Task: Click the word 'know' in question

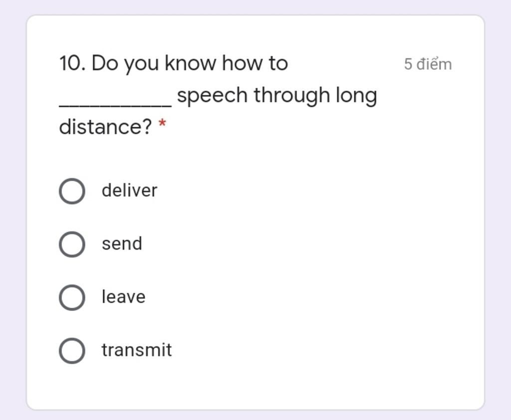Action: (190, 63)
